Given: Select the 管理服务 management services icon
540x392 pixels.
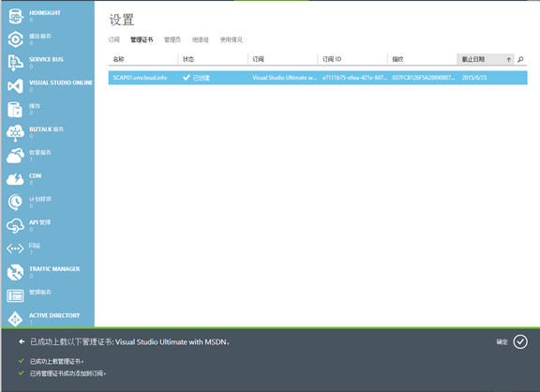Looking at the screenshot, I should [15, 295].
